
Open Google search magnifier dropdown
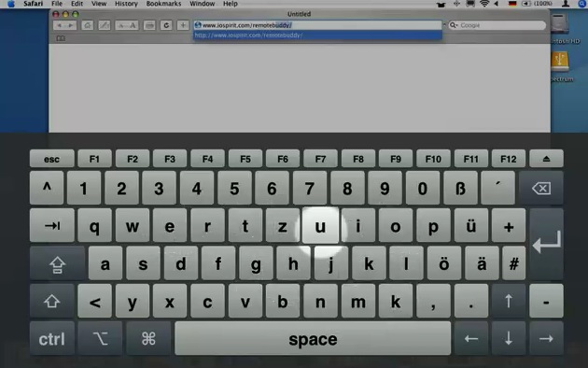454,25
